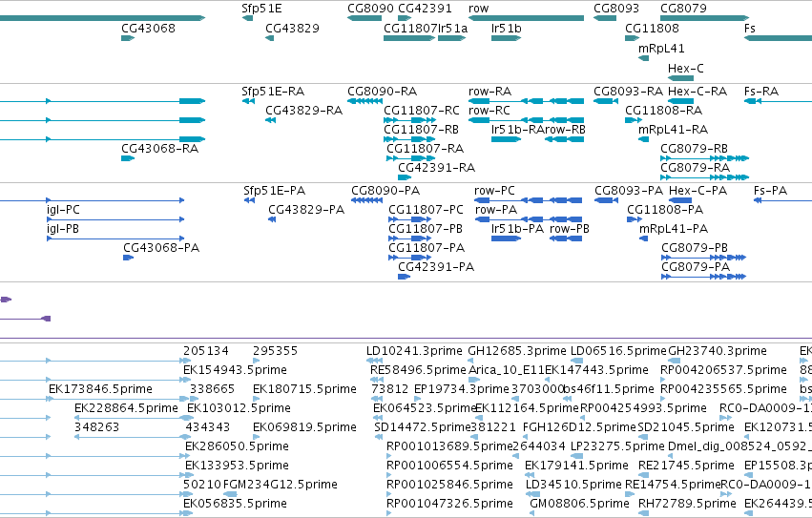Click the RP001047326.5prime EST

click(389, 513)
